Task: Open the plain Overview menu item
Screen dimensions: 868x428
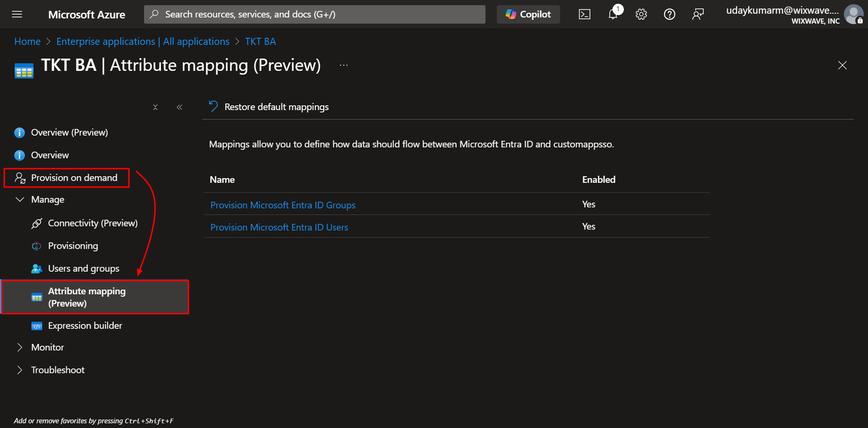Action: tap(50, 155)
